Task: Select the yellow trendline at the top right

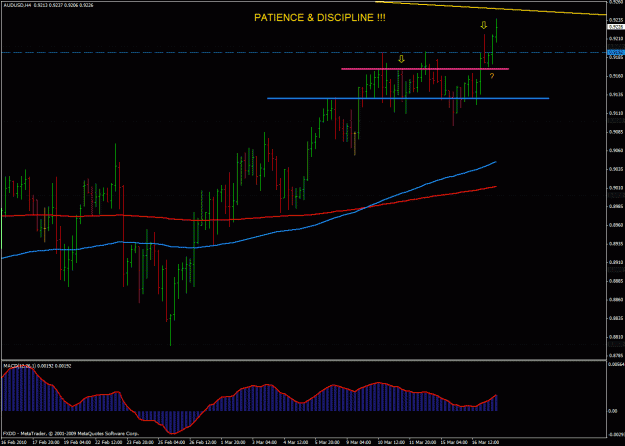Action: coord(490,8)
